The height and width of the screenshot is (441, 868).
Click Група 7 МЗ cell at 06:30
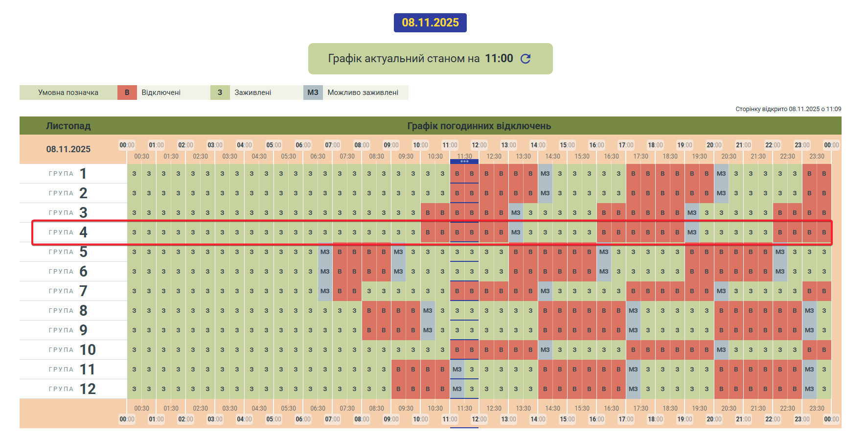tap(325, 291)
